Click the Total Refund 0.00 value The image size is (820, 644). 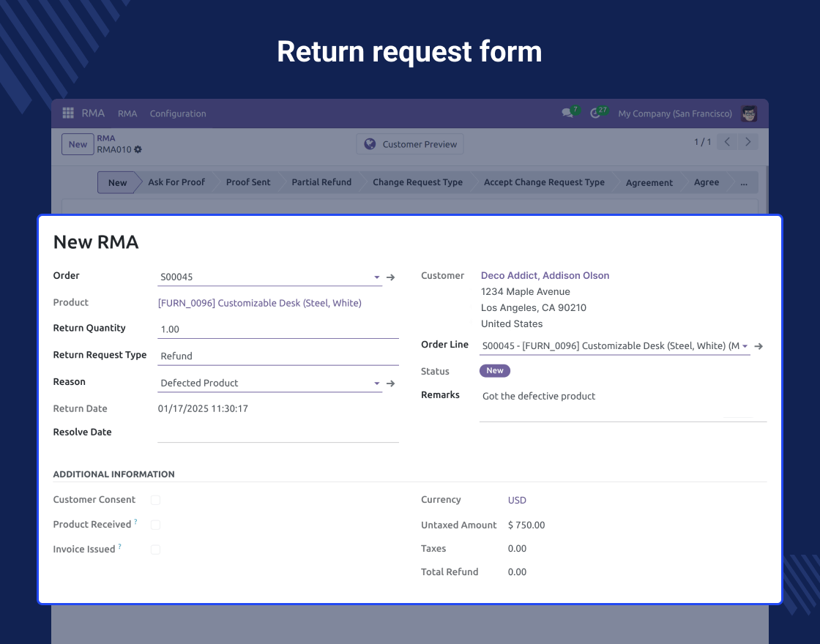click(x=517, y=572)
